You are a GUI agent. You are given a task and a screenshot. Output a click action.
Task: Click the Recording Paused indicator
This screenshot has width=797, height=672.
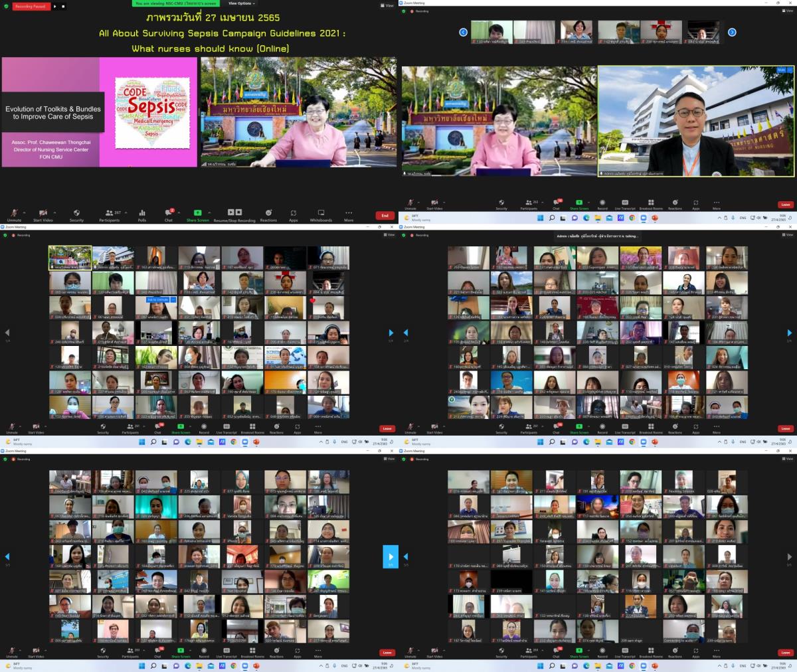pos(31,6)
